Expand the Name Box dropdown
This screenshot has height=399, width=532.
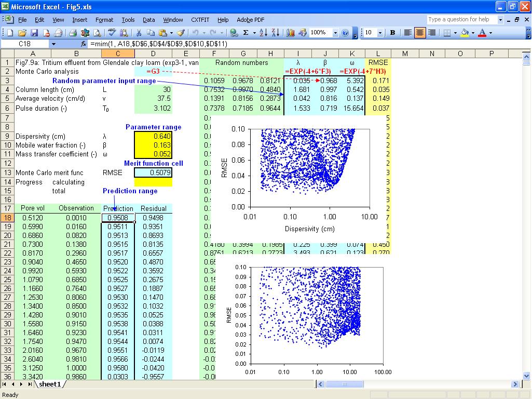pyautogui.click(x=53, y=44)
